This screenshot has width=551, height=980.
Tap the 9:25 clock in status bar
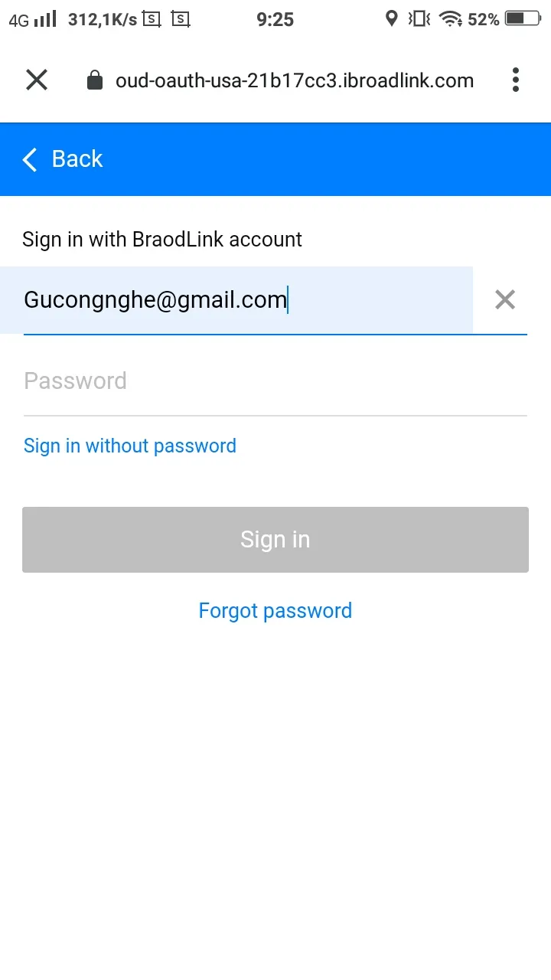point(275,20)
